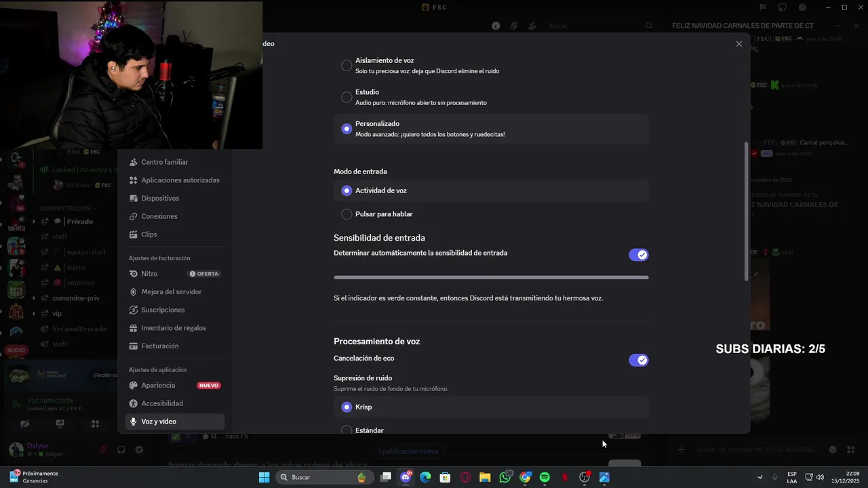The image size is (868, 488).
Task: Click the NUEVO pill in server list
Action: click(x=16, y=350)
